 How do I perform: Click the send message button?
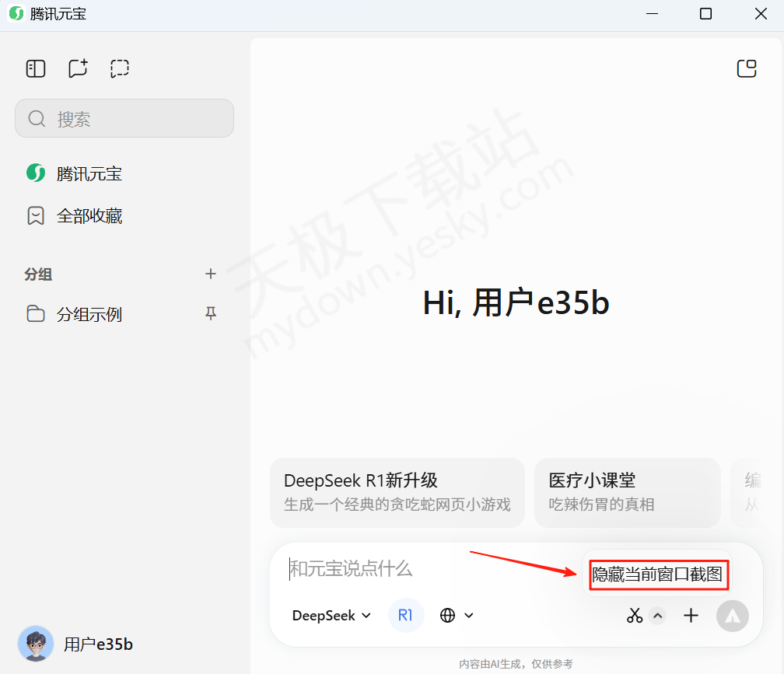[731, 616]
